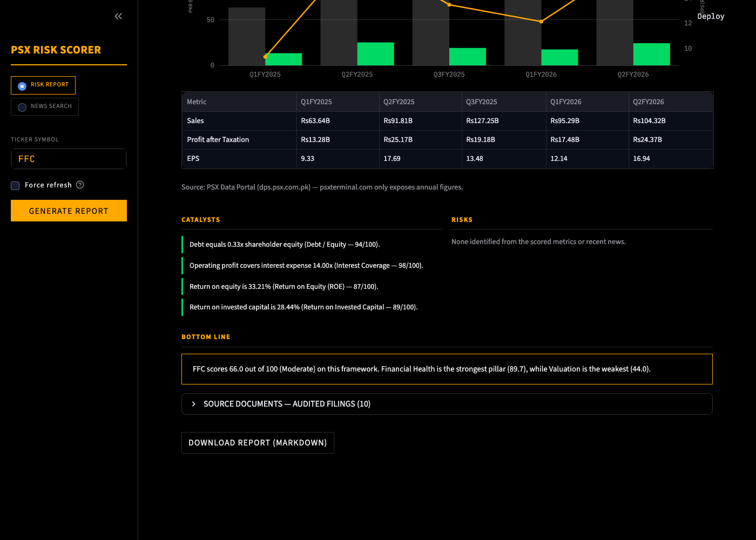Click the Q2FY2026 table column header
This screenshot has width=756, height=540.
[671, 102]
